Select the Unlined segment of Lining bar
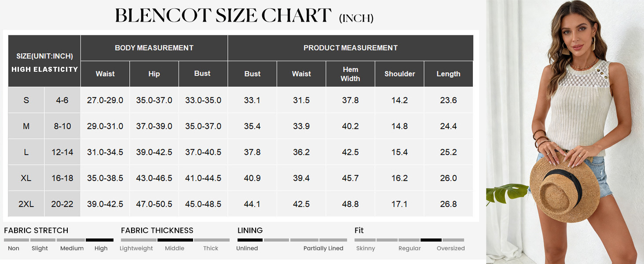644x264 pixels. (x=250, y=240)
